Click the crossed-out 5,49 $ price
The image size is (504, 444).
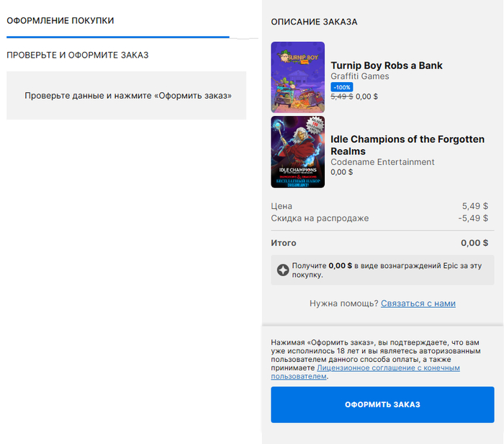(342, 96)
